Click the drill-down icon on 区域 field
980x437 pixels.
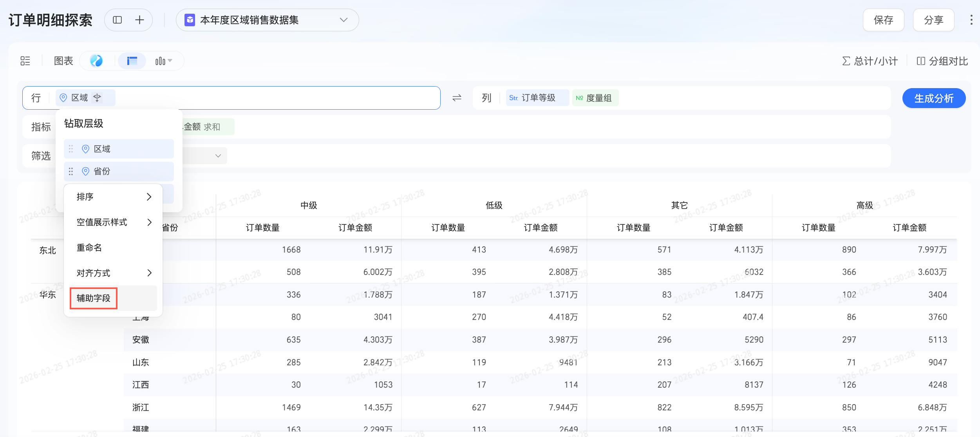click(97, 98)
